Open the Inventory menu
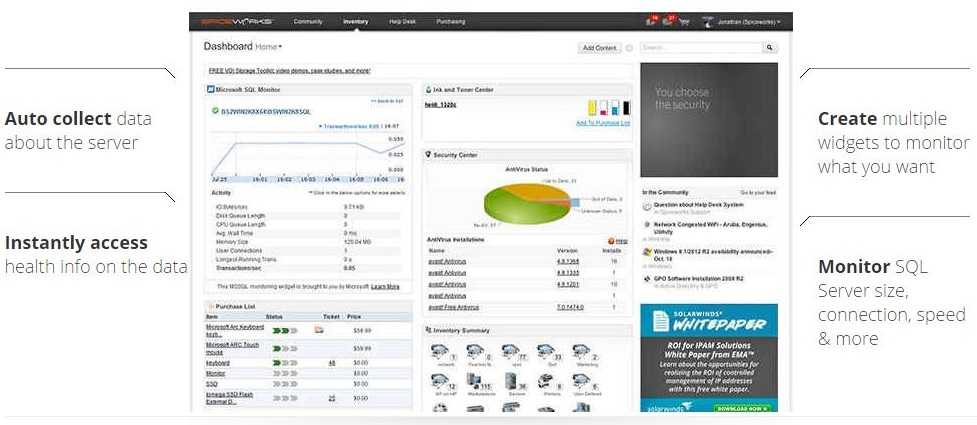The width and height of the screenshot is (977, 425). coord(356,22)
